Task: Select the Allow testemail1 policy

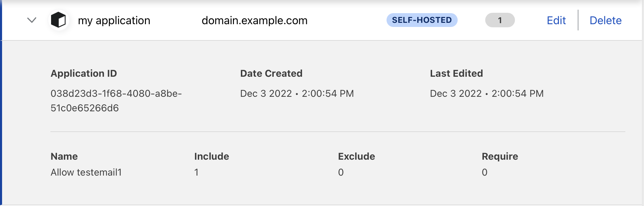Action: tap(86, 172)
